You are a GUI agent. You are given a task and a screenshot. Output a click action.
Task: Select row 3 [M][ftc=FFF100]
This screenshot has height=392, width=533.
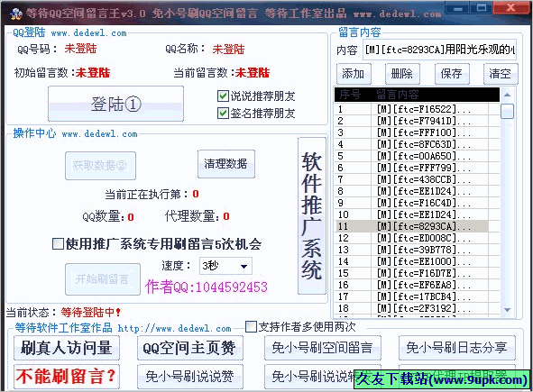[417, 132]
